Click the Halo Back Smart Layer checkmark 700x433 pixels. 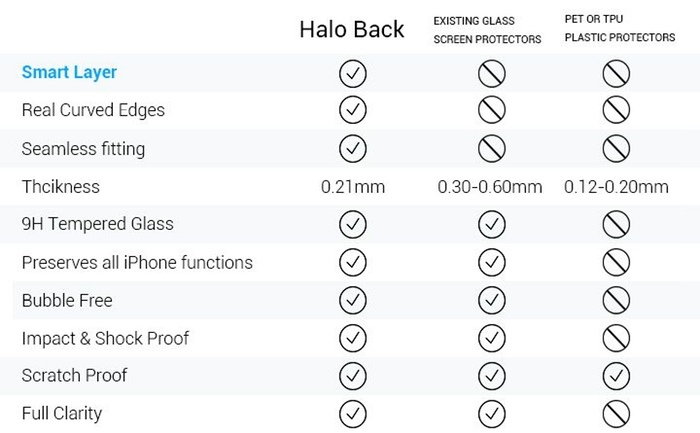click(353, 74)
